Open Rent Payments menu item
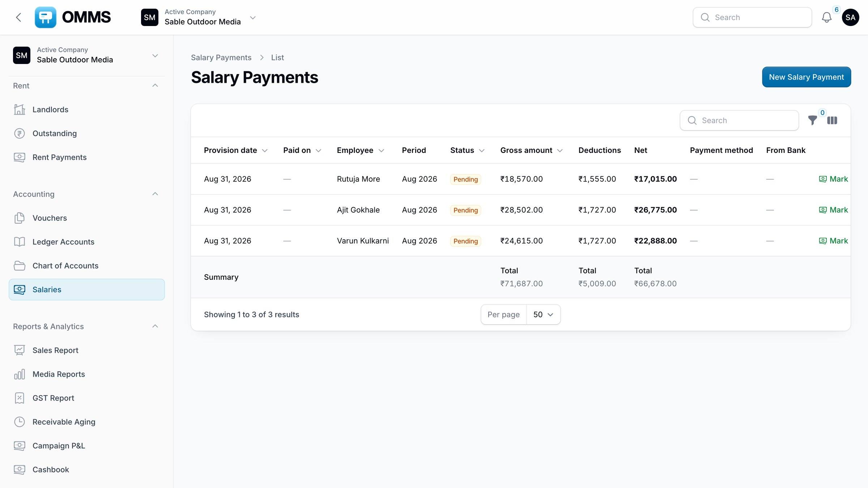 click(x=87, y=157)
